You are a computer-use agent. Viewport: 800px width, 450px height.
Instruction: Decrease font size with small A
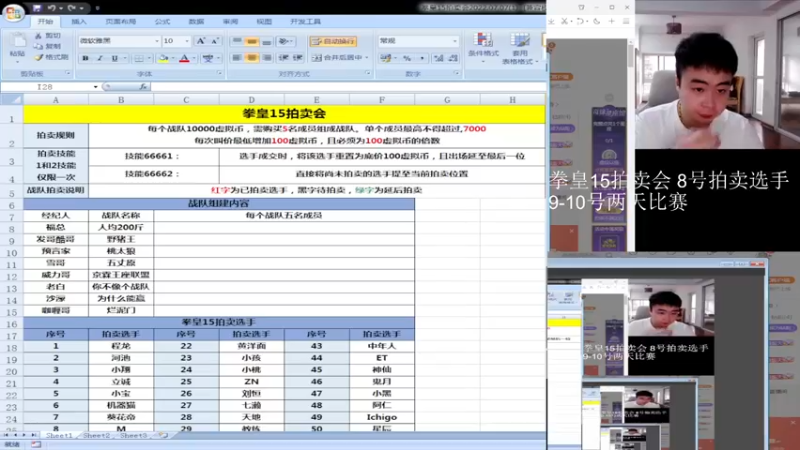[215, 41]
